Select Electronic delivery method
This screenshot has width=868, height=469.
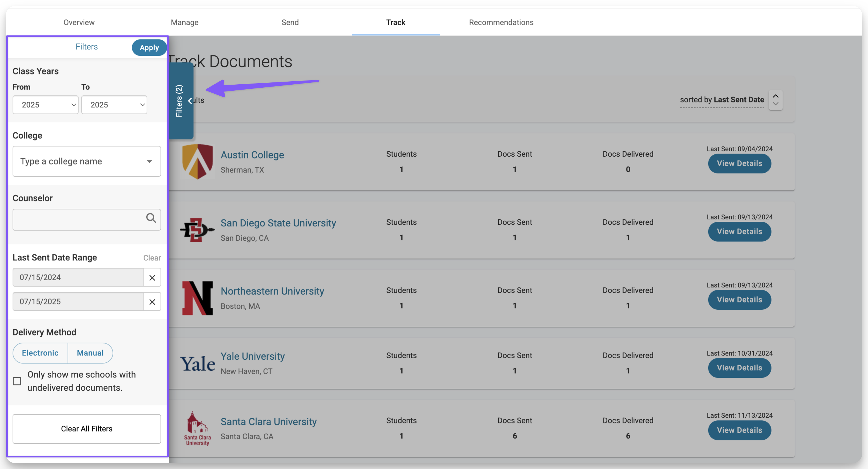tap(40, 353)
